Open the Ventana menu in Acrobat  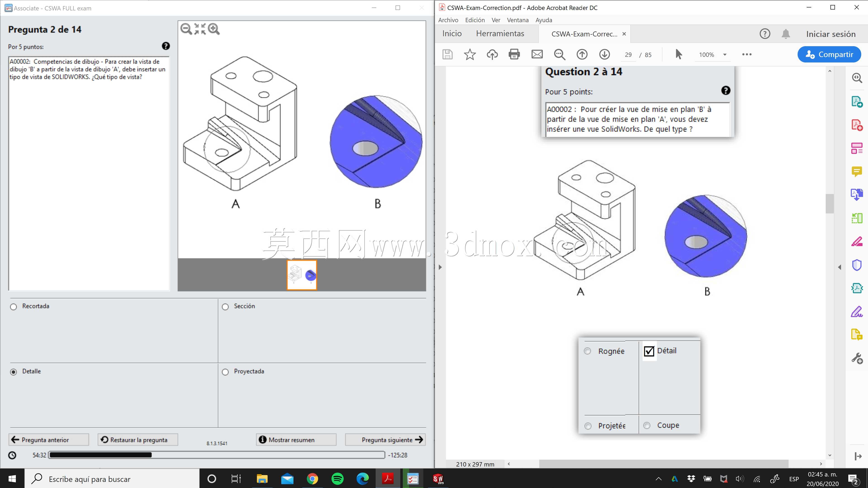517,20
